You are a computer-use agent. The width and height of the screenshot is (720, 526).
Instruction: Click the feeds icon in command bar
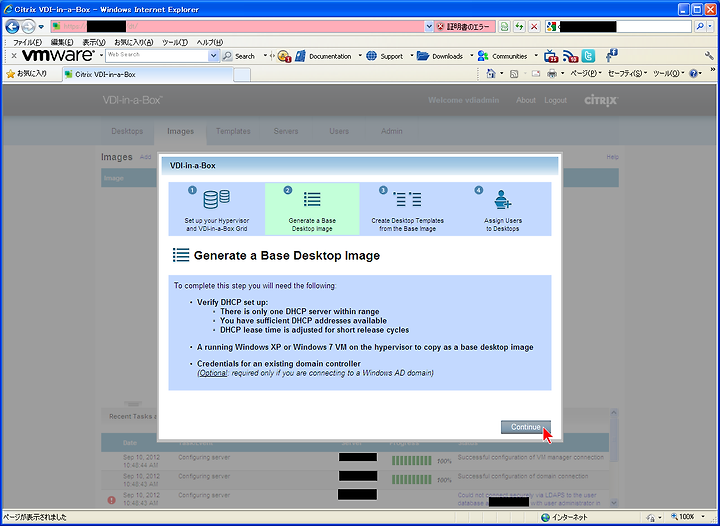(x=514, y=73)
